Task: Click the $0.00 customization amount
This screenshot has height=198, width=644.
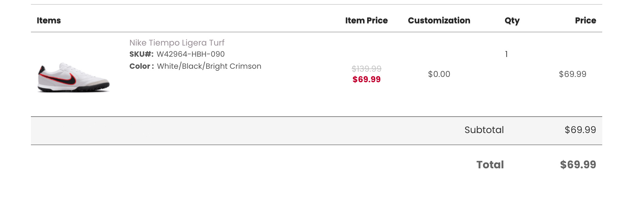Action: click(x=439, y=74)
